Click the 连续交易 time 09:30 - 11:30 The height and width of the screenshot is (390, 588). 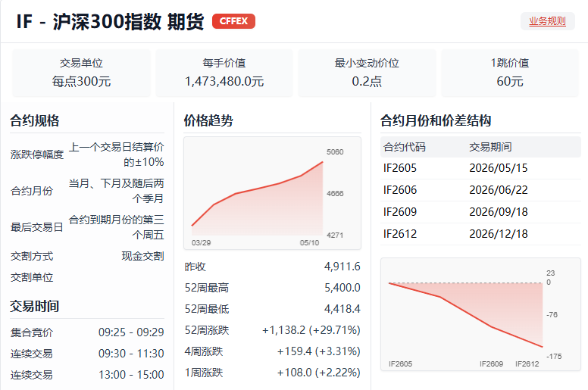coord(131,354)
